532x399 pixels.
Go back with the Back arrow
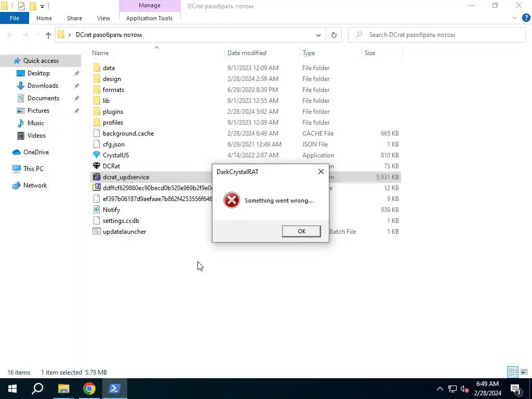click(x=10, y=35)
